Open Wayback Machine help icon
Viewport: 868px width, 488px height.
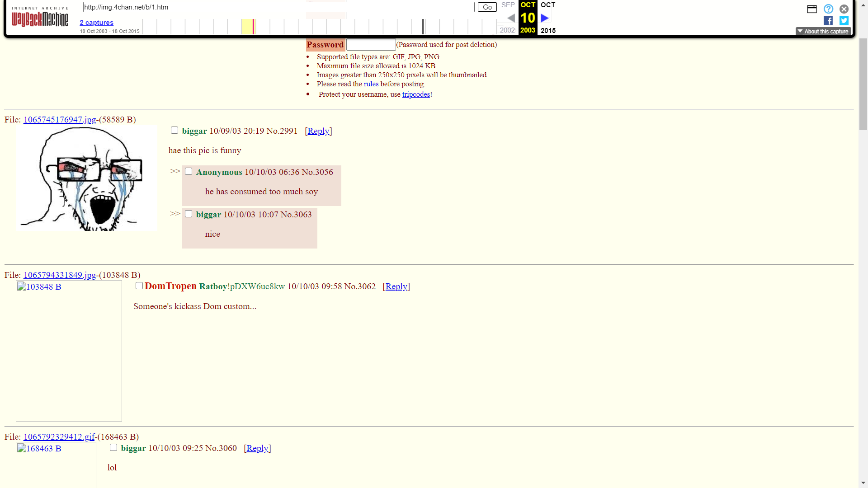(x=828, y=9)
